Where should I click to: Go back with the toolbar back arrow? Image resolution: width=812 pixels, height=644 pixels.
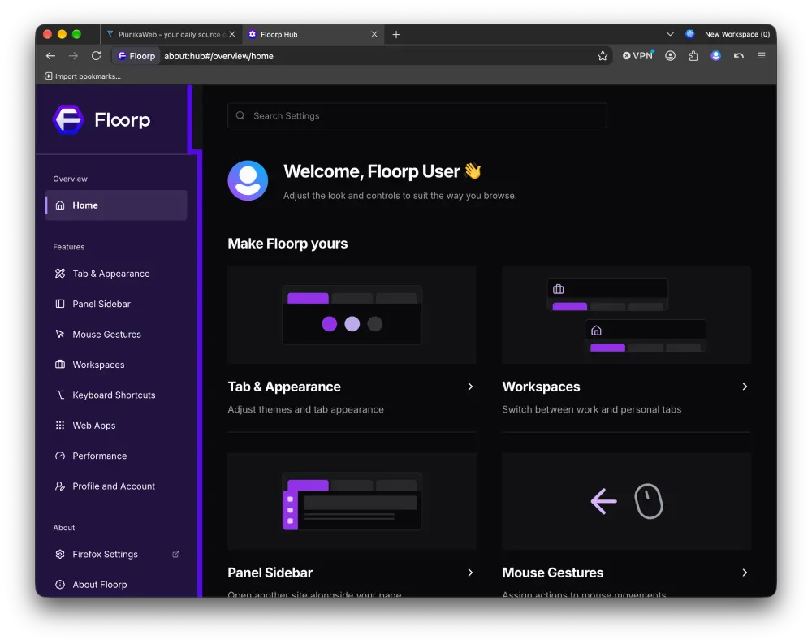pos(50,56)
